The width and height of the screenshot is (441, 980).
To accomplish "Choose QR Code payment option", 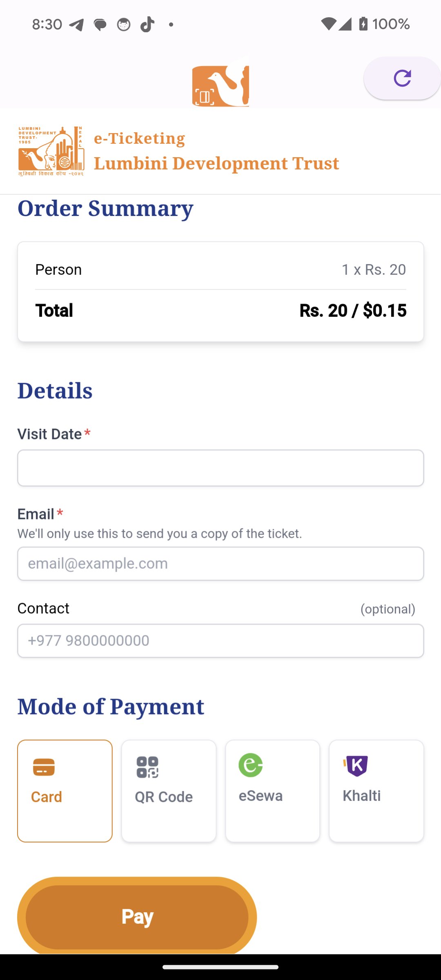I will click(x=169, y=791).
